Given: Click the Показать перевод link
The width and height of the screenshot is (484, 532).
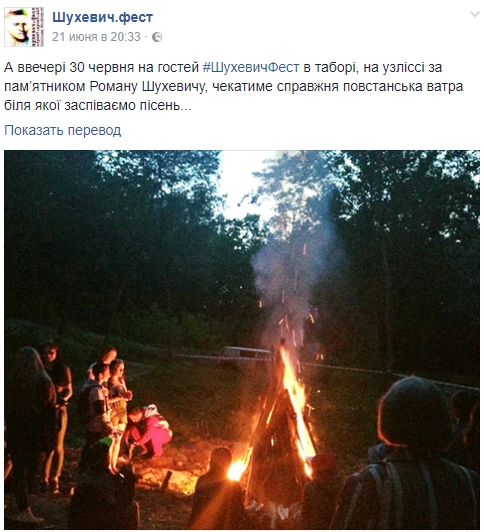Looking at the screenshot, I should pyautogui.click(x=62, y=130).
